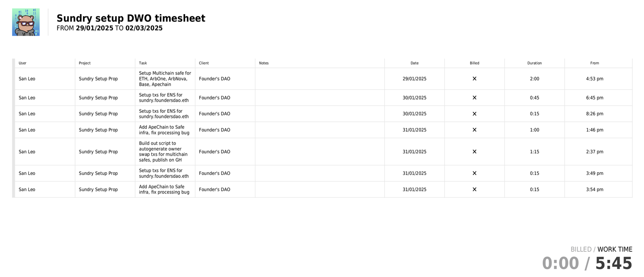Click the Task column header

(143, 63)
